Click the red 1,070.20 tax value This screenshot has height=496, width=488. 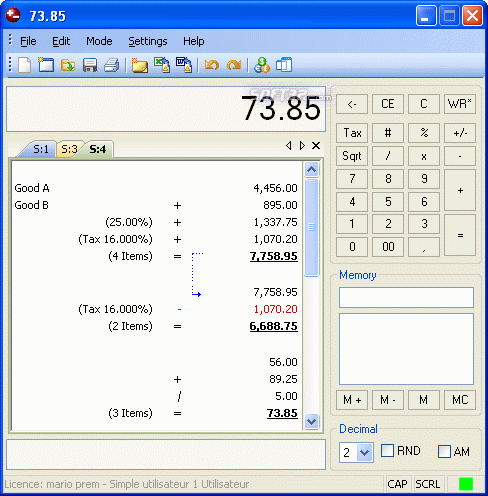coord(275,309)
